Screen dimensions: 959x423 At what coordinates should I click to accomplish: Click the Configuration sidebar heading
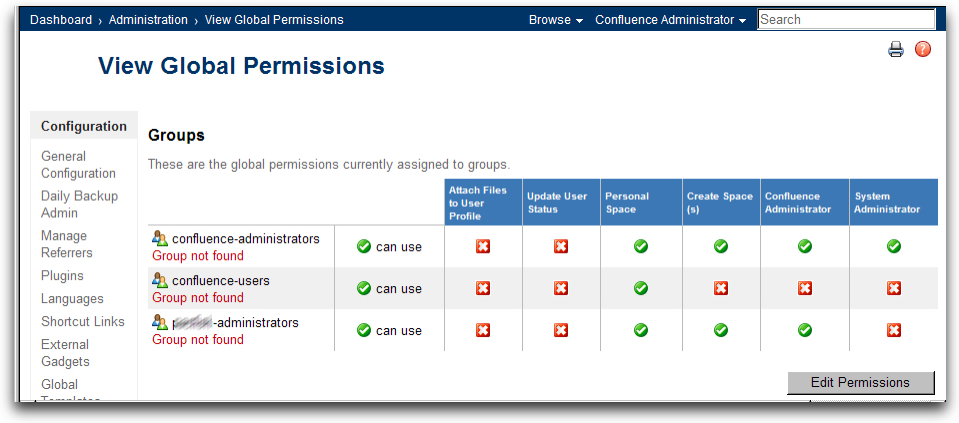point(84,127)
